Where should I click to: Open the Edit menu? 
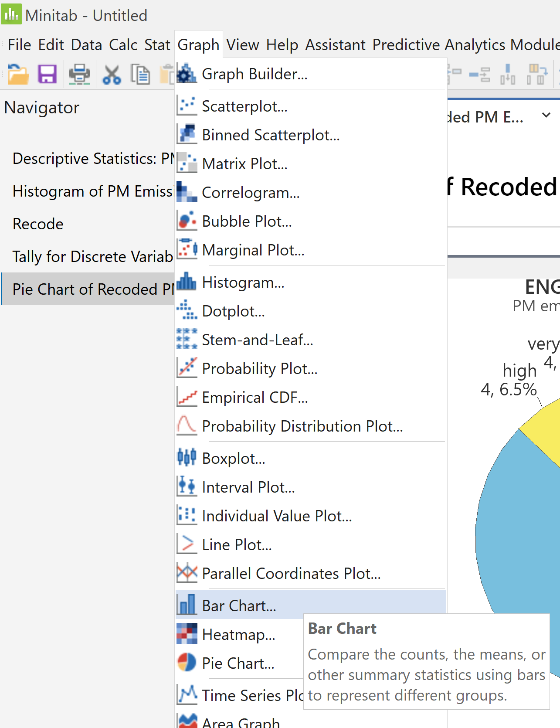pos(51,45)
